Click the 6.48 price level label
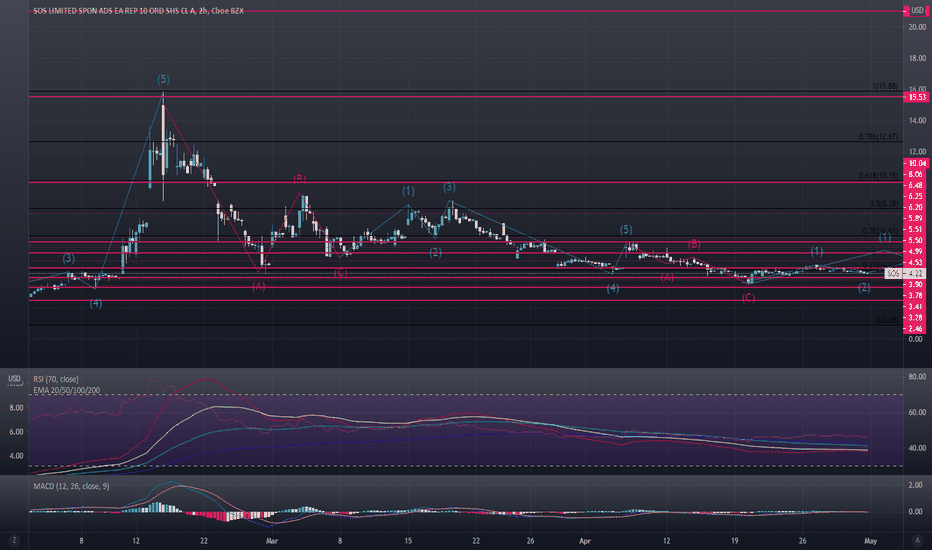This screenshot has width=932, height=550. [915, 186]
